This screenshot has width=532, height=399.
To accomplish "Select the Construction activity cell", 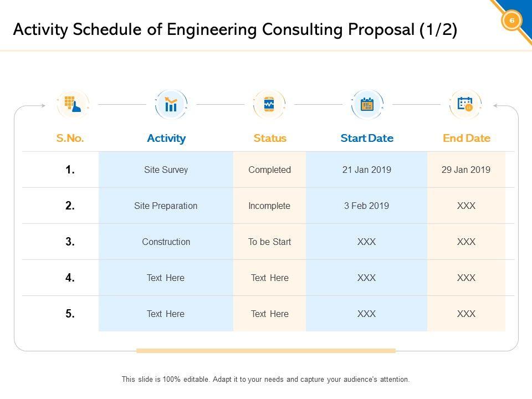I will (166, 242).
